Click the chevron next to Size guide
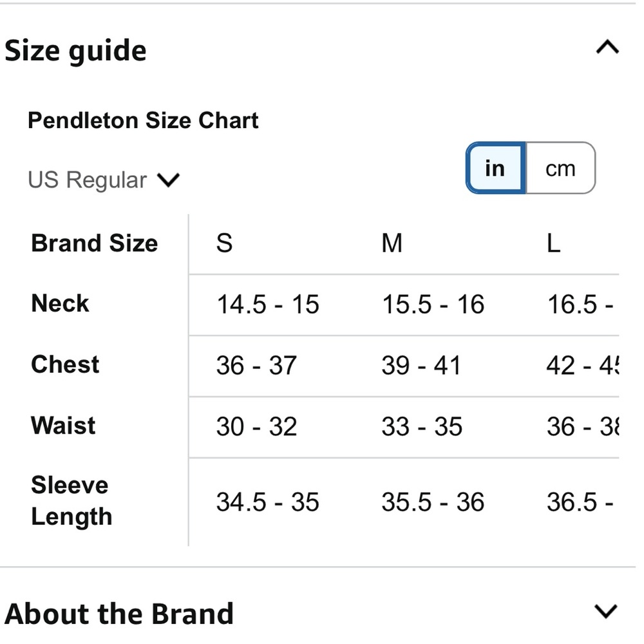 pos(606,47)
